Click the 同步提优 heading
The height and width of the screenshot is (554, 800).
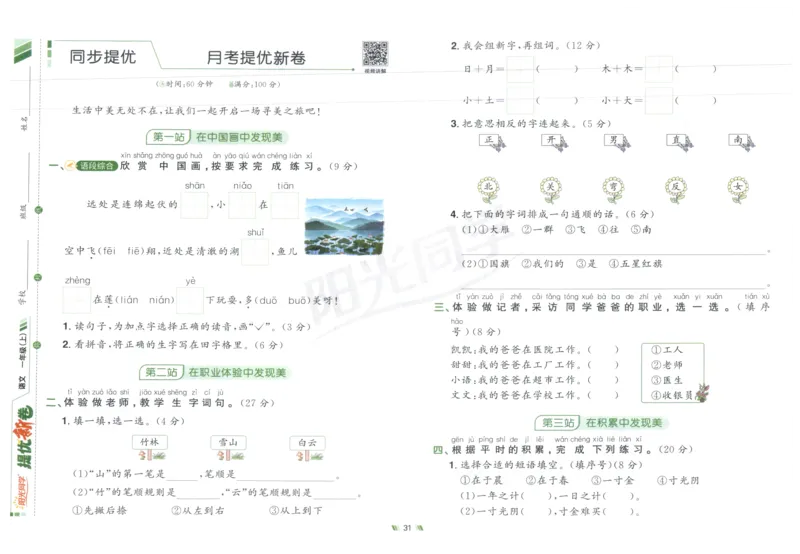(x=103, y=57)
